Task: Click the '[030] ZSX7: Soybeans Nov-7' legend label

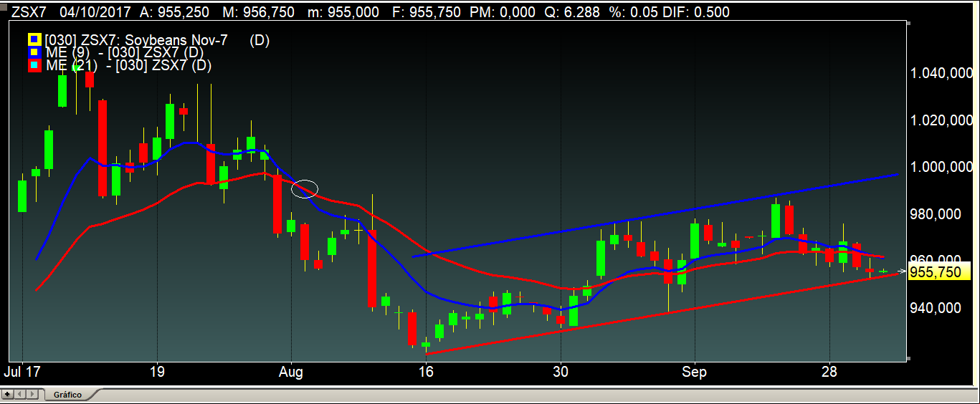Action: (x=136, y=41)
